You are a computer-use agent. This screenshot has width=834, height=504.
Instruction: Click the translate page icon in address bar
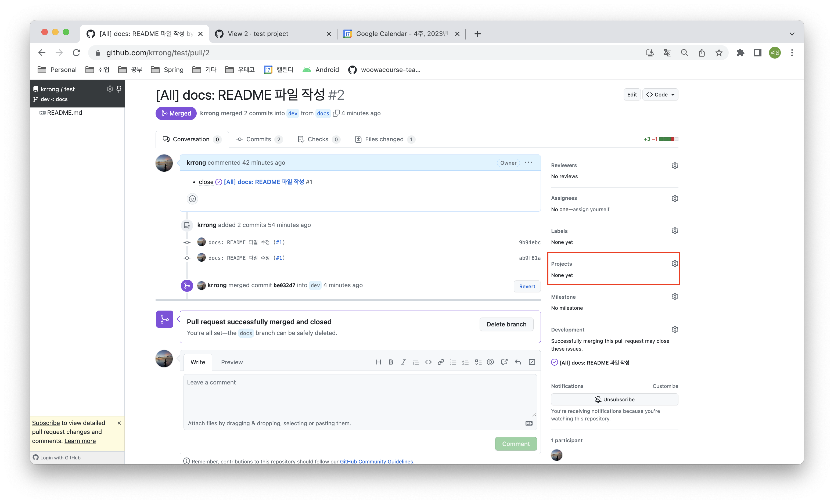pyautogui.click(x=667, y=52)
